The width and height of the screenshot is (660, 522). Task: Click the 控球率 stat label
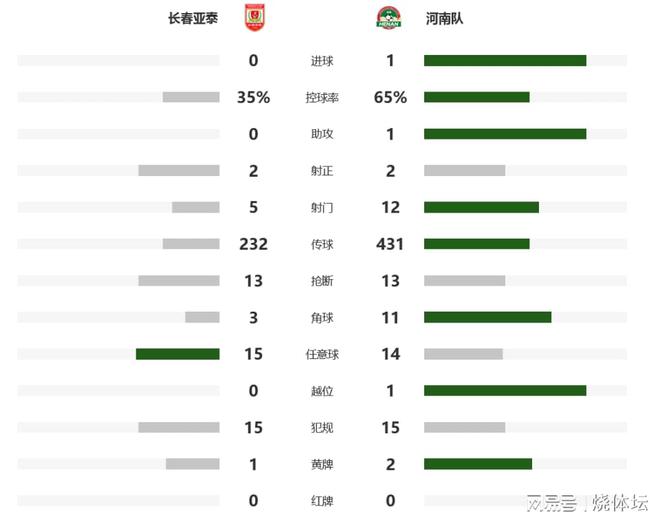click(322, 98)
